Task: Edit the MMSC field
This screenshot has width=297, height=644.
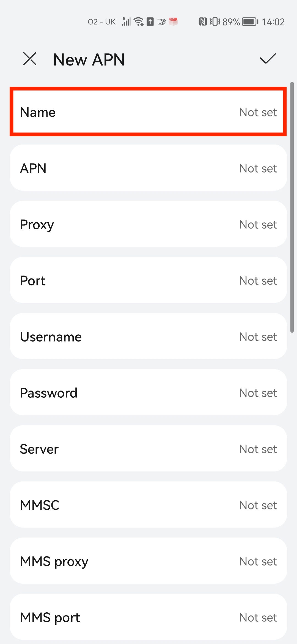Action: point(148,505)
